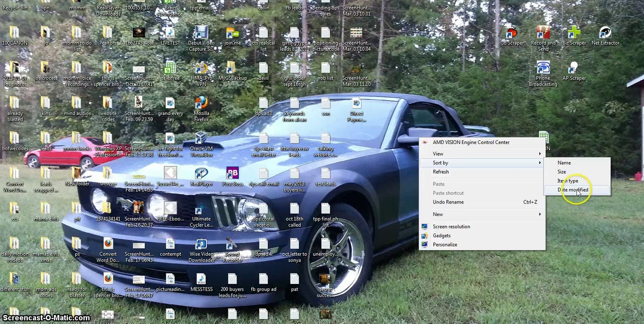
Task: Expand the New submenu in context menu
Action: tap(483, 215)
